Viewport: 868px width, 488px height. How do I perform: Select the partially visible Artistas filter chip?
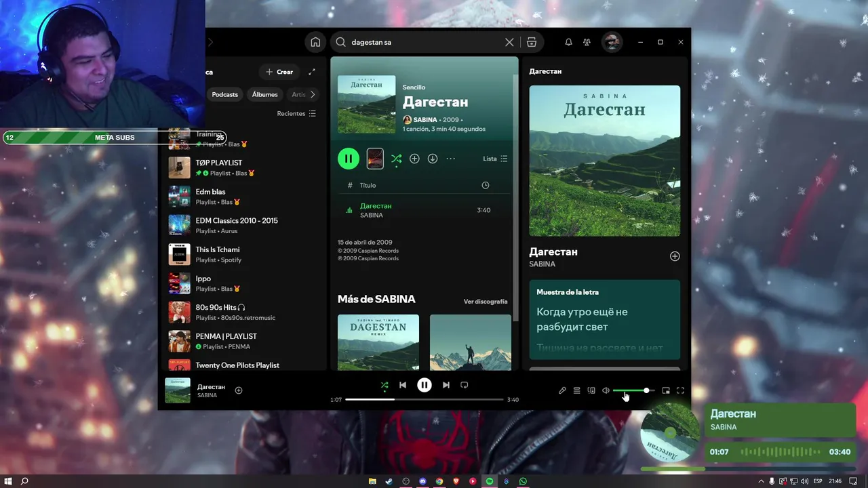297,94
